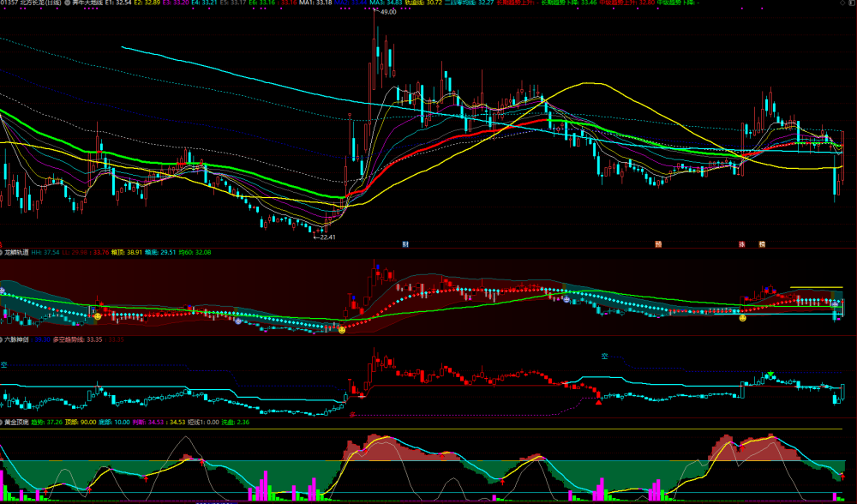Click the 箱顶: 38.91 value
This screenshot has width=857, height=504.
click(127, 253)
